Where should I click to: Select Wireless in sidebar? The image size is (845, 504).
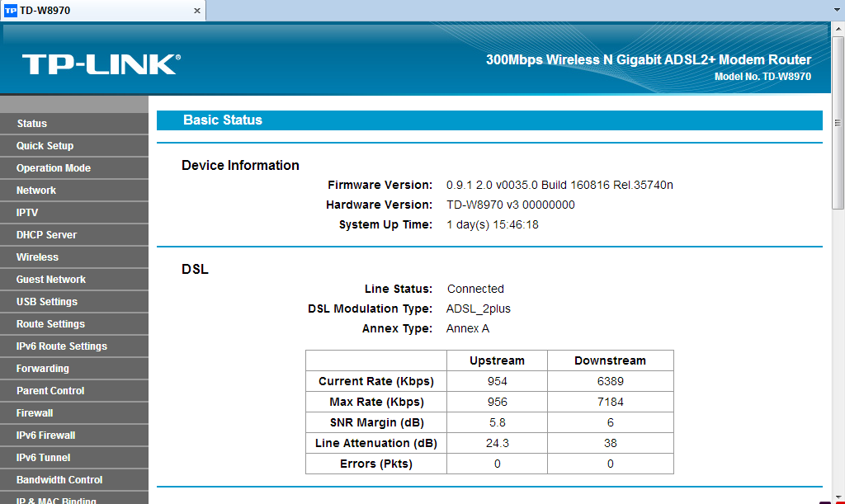pyautogui.click(x=73, y=257)
